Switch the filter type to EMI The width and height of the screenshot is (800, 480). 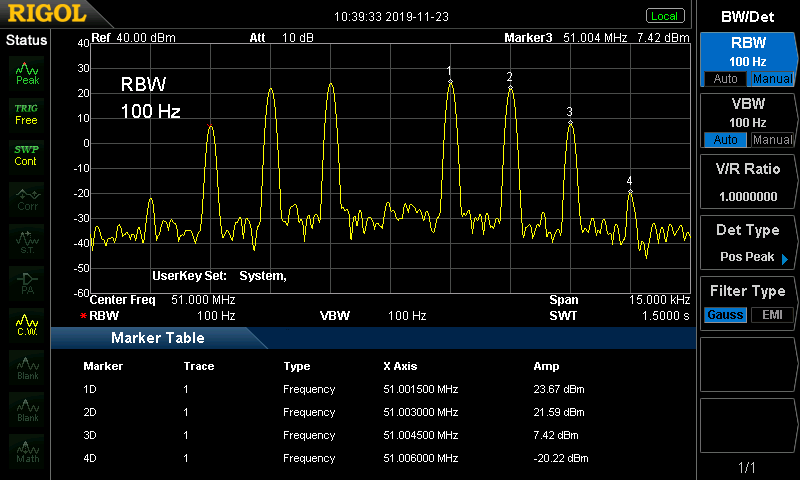point(772,316)
